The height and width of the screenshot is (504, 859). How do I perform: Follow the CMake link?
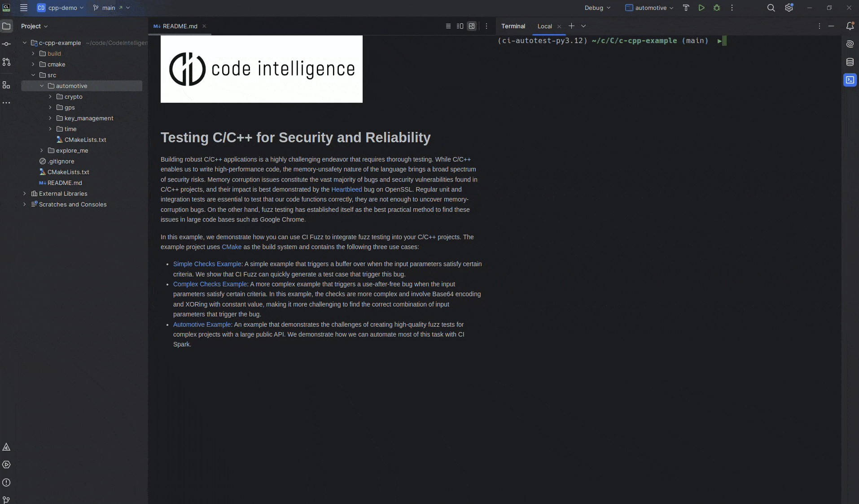coord(232,247)
